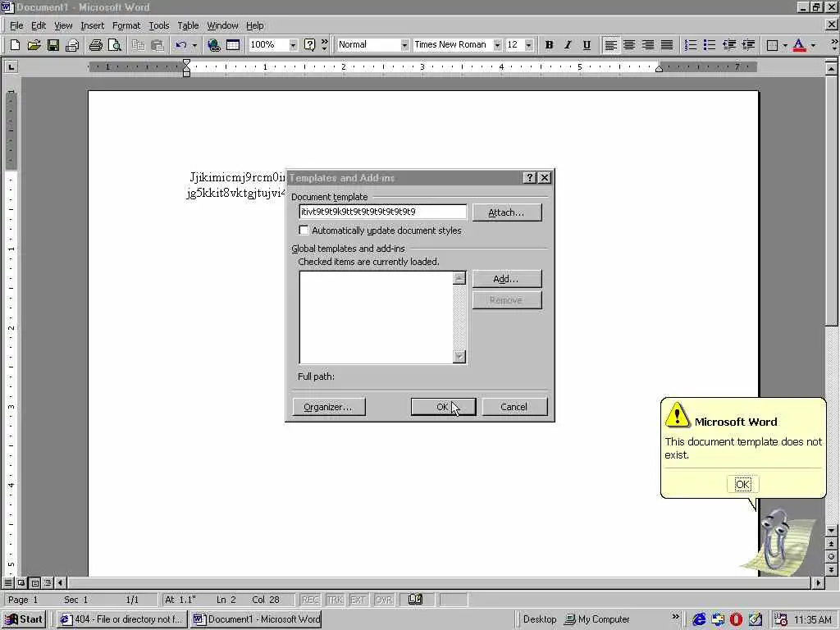Open the File menu
840x630 pixels.
click(x=16, y=25)
